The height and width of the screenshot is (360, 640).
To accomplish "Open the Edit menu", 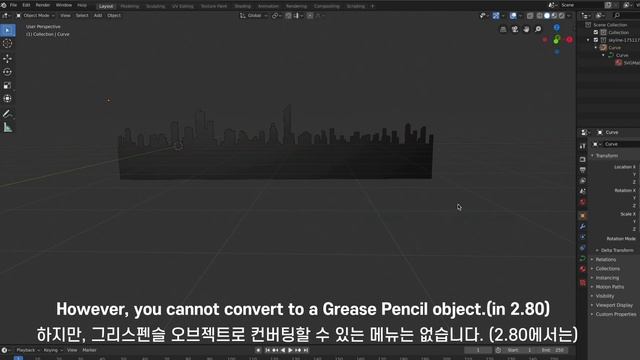I will click(x=26, y=5).
